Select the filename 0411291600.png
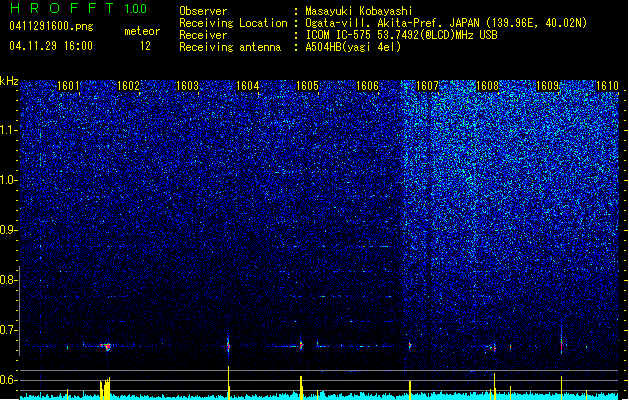 (51, 26)
